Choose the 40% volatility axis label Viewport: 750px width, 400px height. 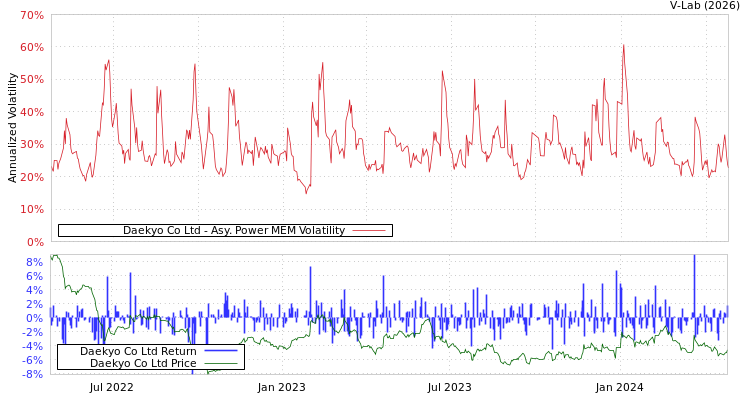tap(32, 113)
